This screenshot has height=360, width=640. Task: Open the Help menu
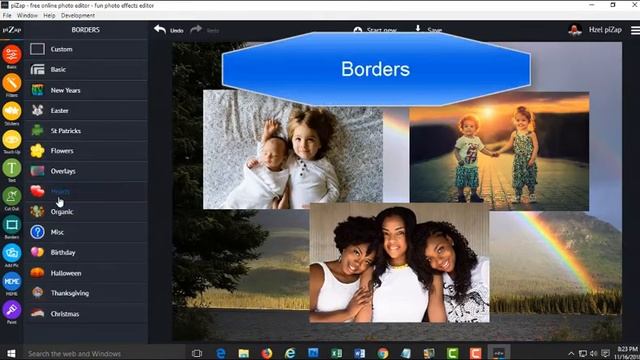tap(49, 16)
